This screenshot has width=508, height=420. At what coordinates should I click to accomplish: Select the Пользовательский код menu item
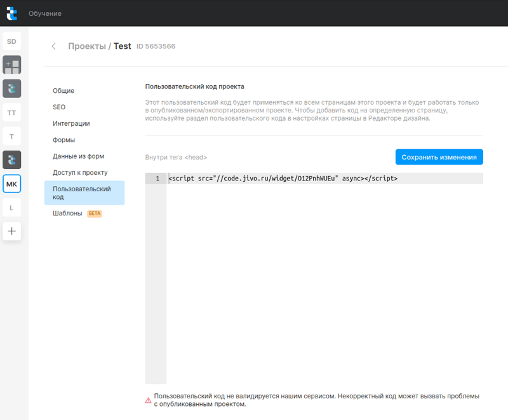(x=84, y=193)
